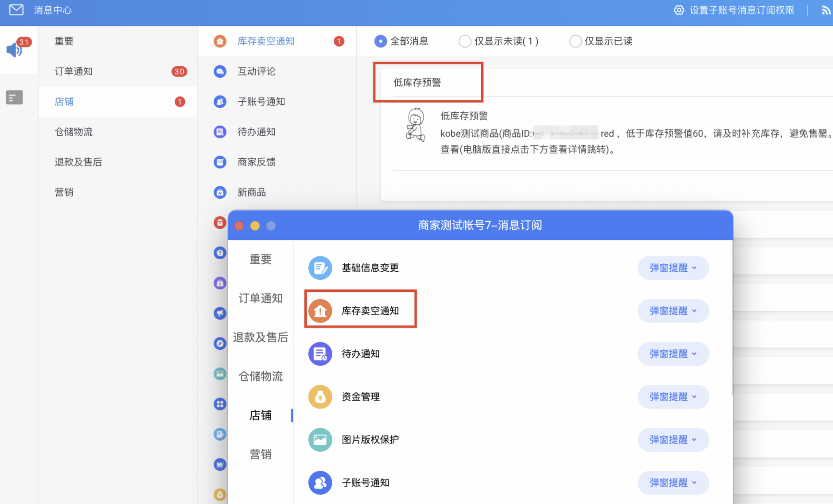
Task: Click the yellow minimize button of subscription dialog
Action: point(255,226)
